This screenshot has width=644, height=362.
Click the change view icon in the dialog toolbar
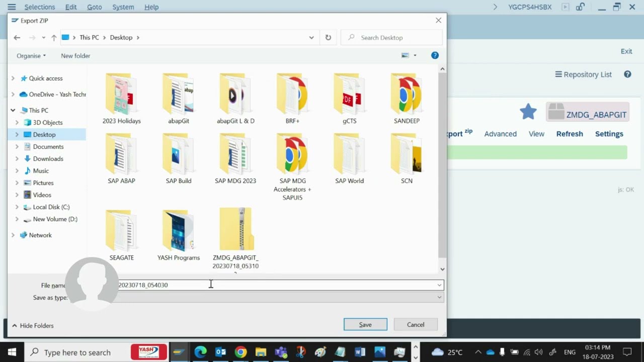[x=405, y=55]
